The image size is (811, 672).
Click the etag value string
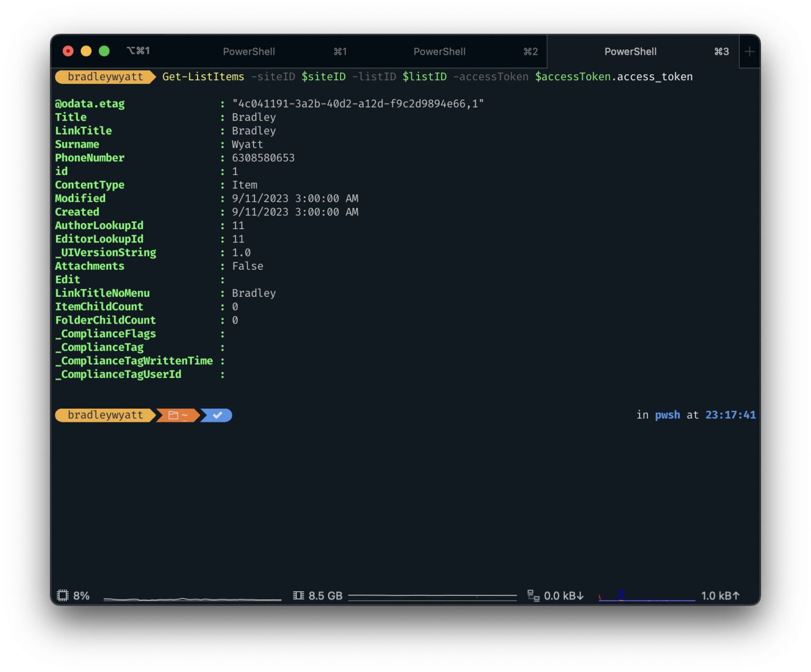point(358,104)
